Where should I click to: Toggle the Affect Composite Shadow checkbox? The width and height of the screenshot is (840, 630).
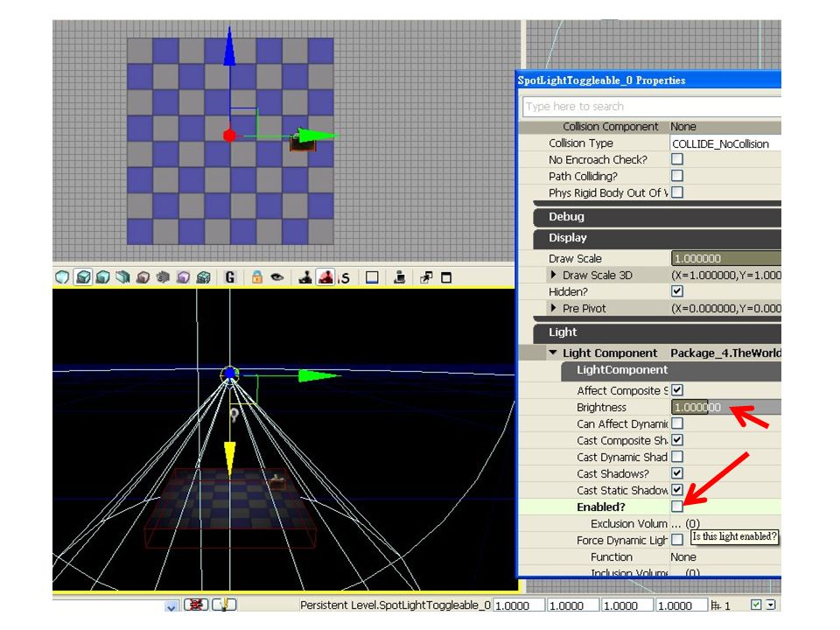[677, 390]
